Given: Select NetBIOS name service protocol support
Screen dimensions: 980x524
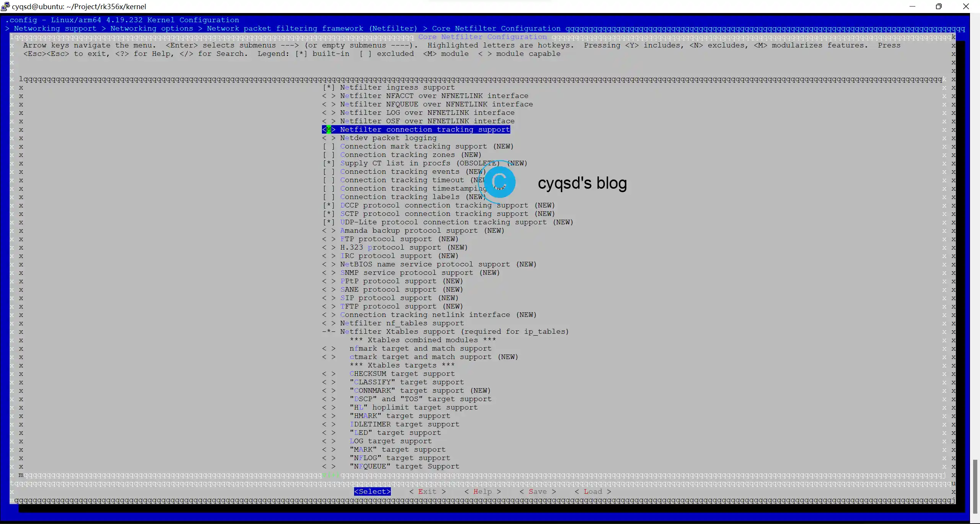Looking at the screenshot, I should click(x=430, y=264).
